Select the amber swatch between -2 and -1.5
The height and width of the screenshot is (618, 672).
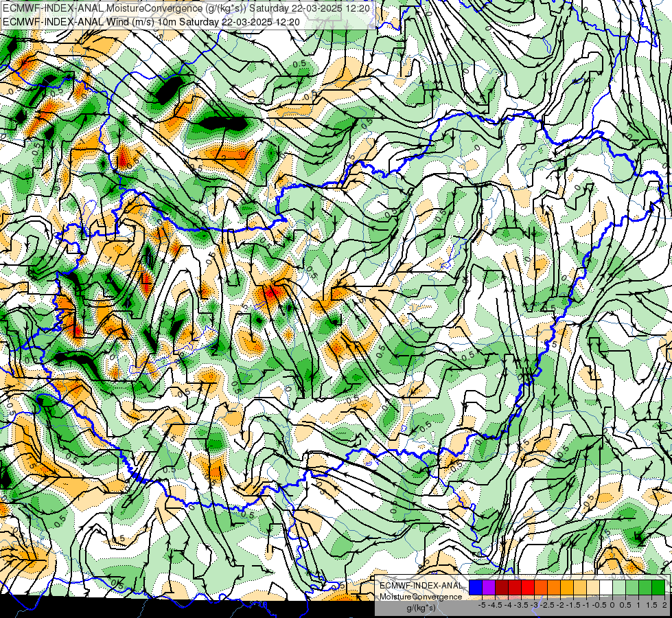[x=566, y=587]
